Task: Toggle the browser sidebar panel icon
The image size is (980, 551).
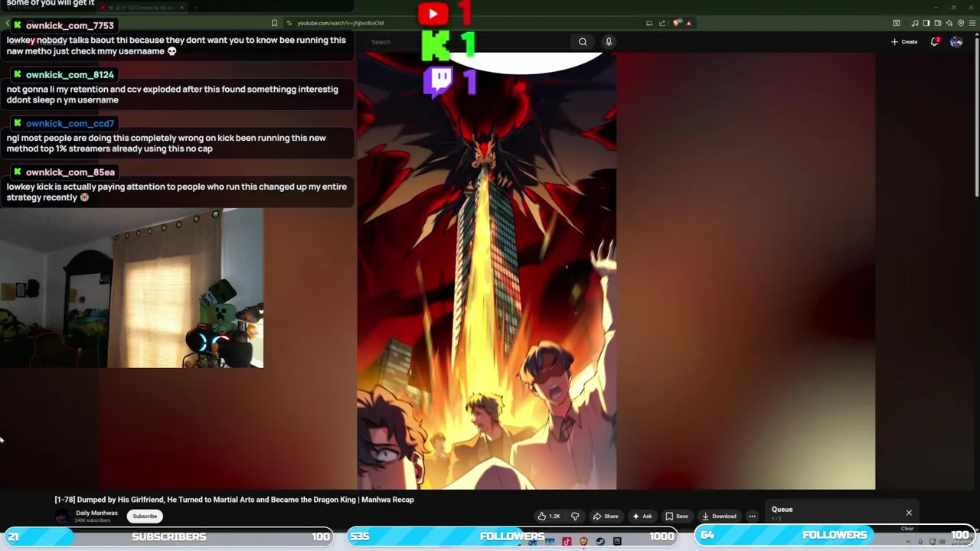Action: click(926, 23)
